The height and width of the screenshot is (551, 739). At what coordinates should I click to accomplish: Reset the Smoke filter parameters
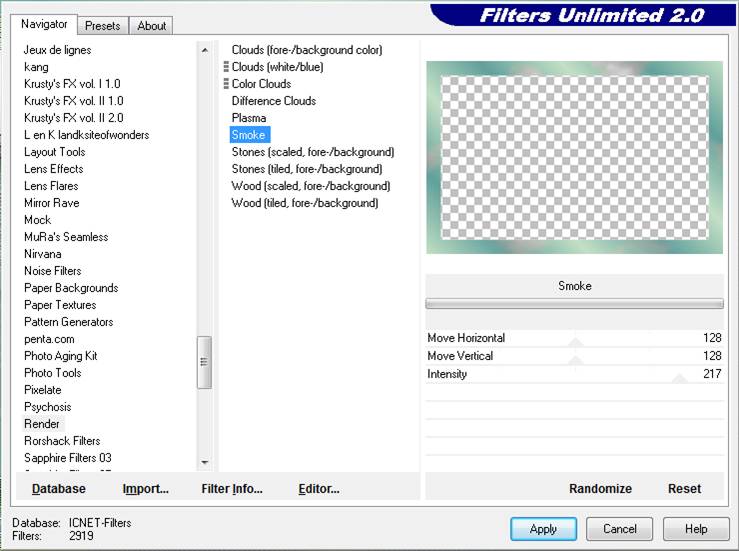pos(684,489)
